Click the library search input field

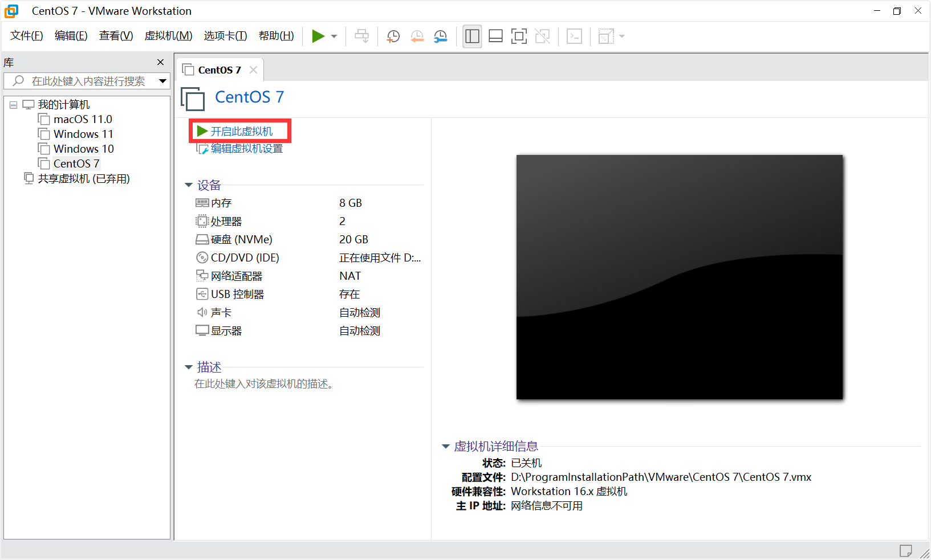tap(86, 81)
